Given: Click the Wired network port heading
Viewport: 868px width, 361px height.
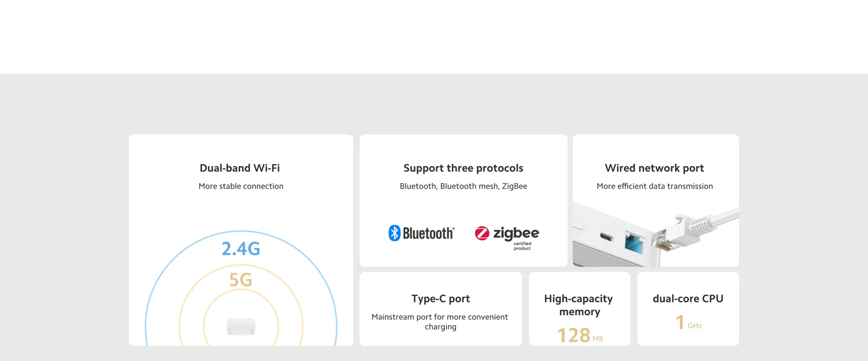Looking at the screenshot, I should [x=655, y=168].
